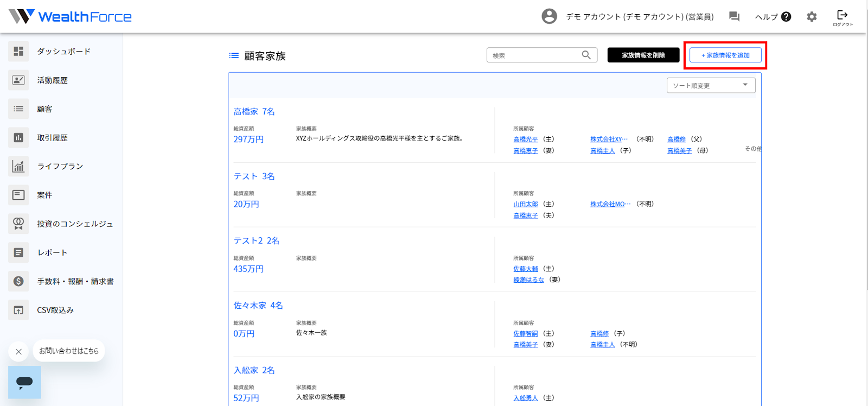Open customer 綾瀬はるな link
The image size is (868, 406).
pos(529,280)
